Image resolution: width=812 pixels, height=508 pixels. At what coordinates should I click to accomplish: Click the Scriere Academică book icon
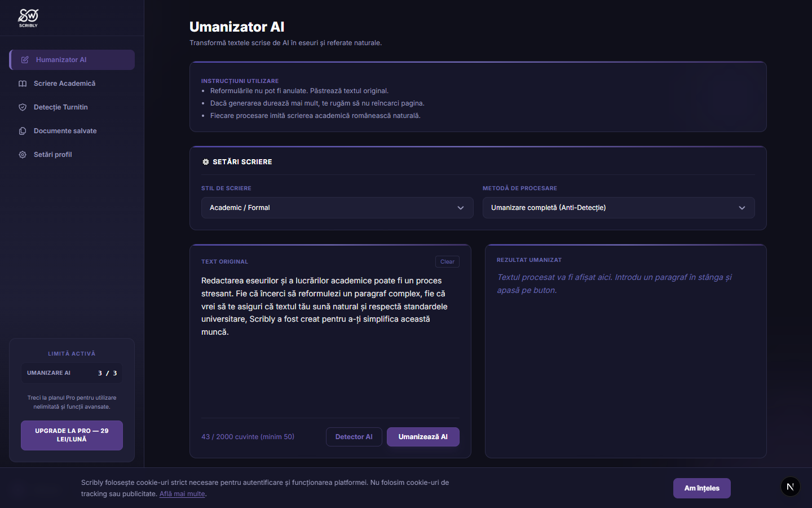(x=23, y=84)
